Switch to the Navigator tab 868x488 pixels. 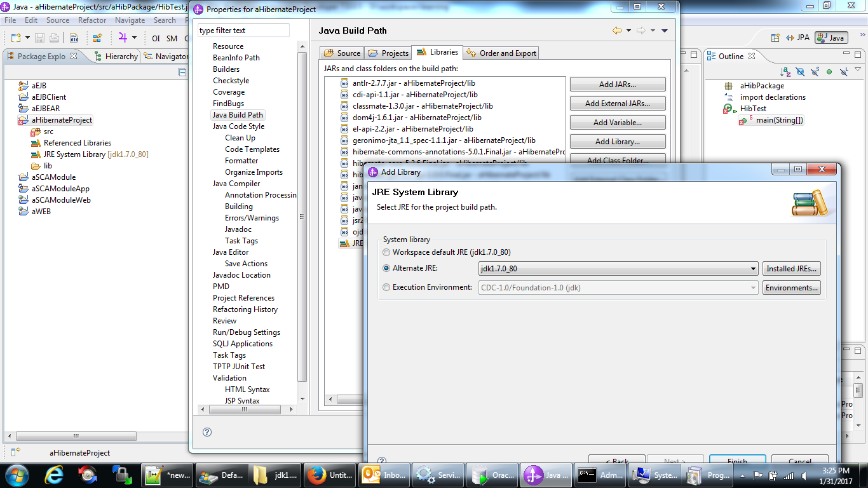166,56
